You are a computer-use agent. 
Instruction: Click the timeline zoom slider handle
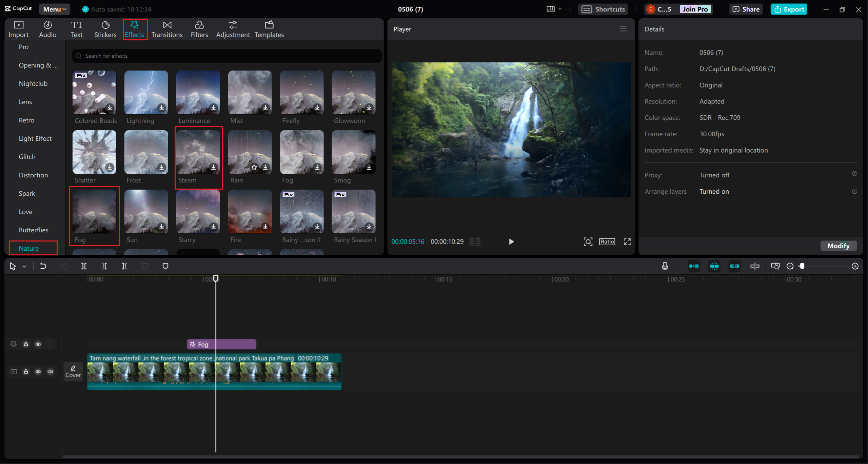[x=802, y=266]
